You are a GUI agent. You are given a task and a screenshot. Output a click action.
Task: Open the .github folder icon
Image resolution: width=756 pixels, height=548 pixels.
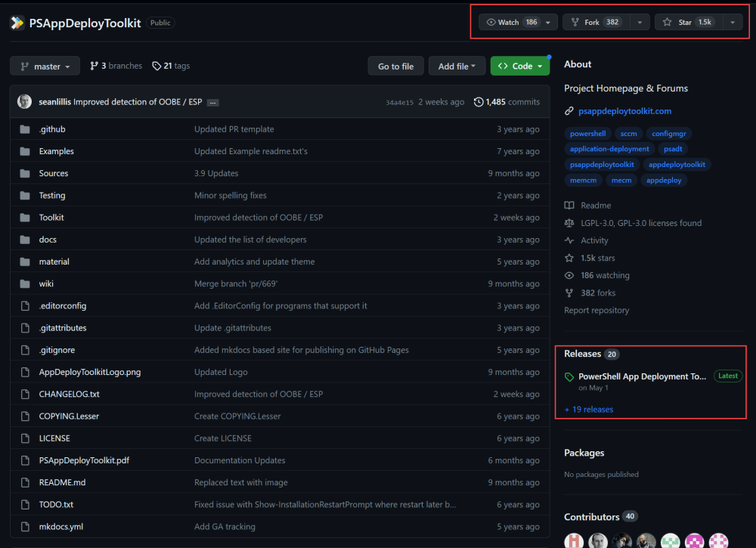(x=25, y=129)
